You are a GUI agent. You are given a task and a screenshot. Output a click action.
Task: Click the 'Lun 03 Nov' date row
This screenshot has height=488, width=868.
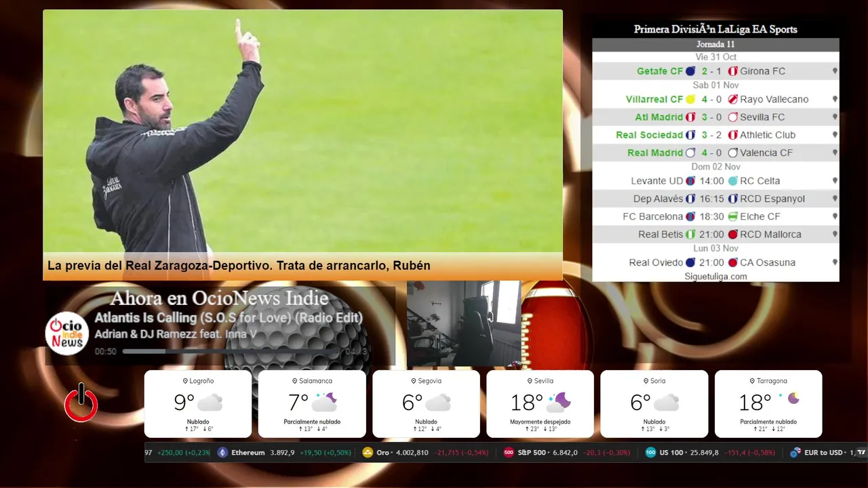[x=715, y=248]
